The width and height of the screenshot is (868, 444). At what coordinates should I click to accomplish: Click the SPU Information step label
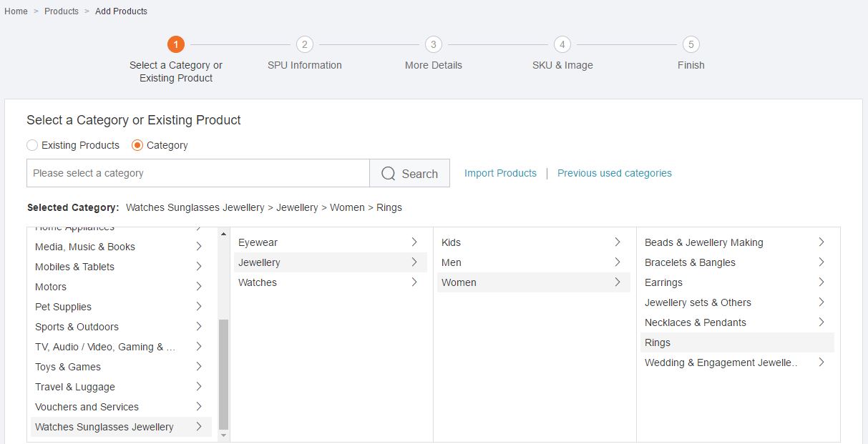[305, 65]
